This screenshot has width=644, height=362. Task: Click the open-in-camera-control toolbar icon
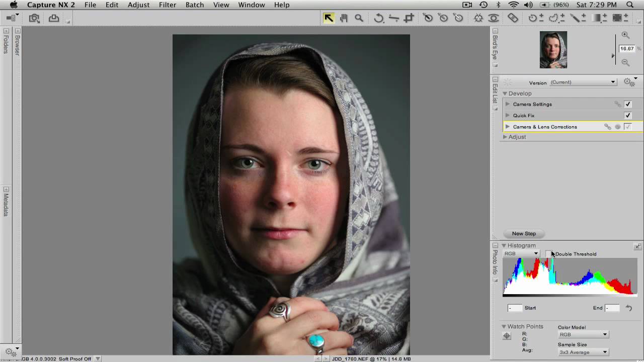tap(34, 19)
